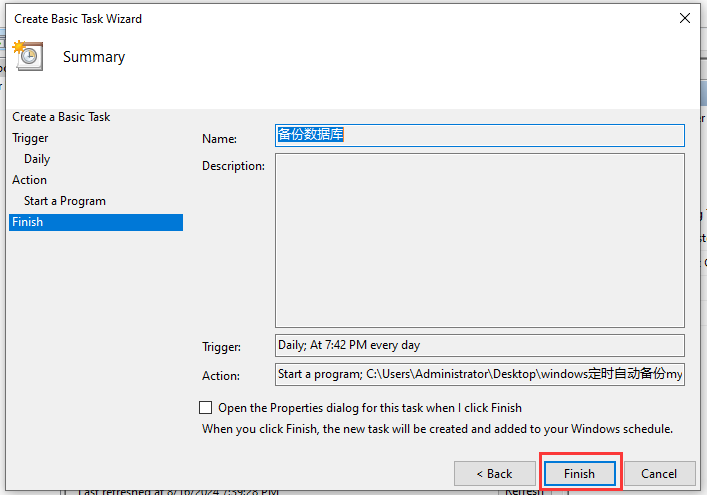
Task: Click the 'When you click Finish' note
Action: (437, 429)
